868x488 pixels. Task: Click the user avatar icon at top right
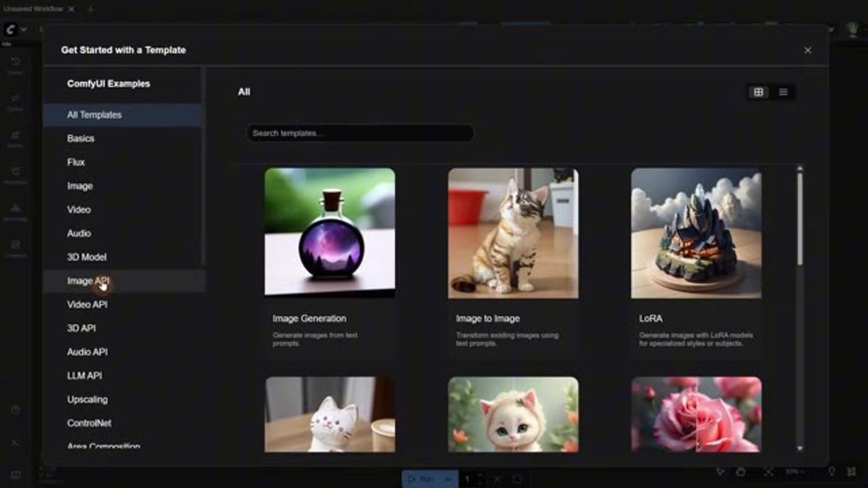tap(851, 30)
